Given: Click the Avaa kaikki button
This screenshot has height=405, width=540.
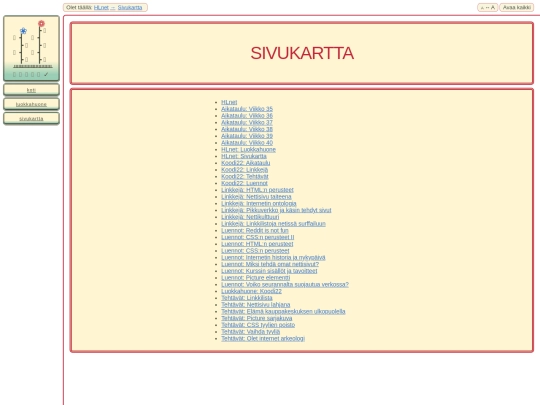Looking at the screenshot, I should tap(517, 7).
